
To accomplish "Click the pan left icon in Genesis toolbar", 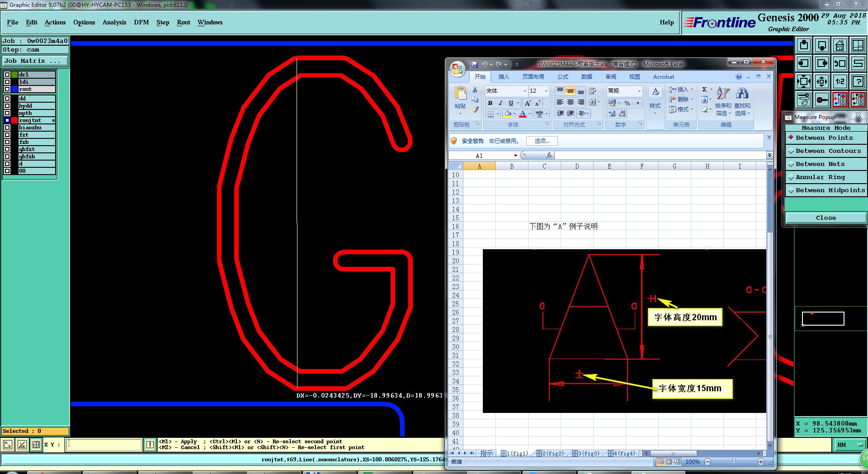I will click(x=804, y=63).
